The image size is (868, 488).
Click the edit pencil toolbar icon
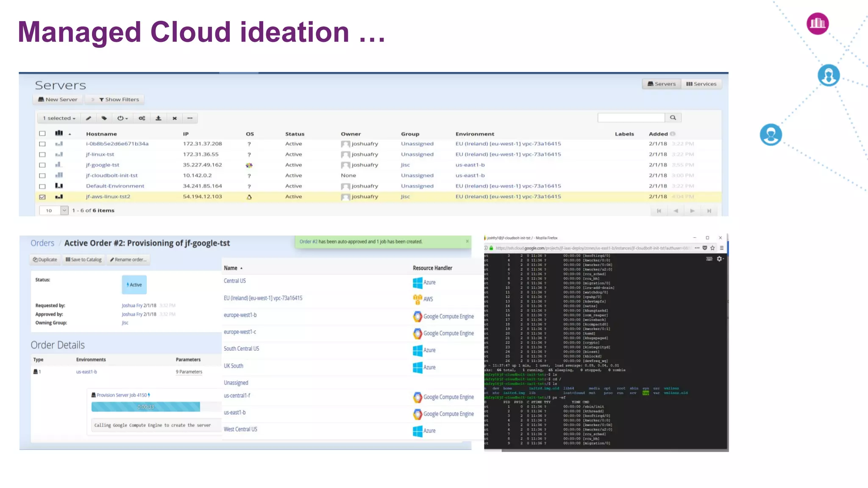pos(89,118)
